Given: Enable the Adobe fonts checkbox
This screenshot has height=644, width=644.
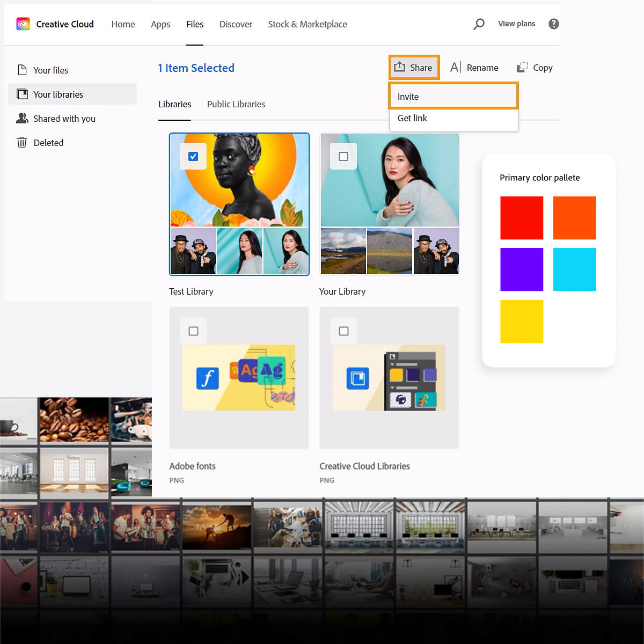Looking at the screenshot, I should pyautogui.click(x=193, y=331).
